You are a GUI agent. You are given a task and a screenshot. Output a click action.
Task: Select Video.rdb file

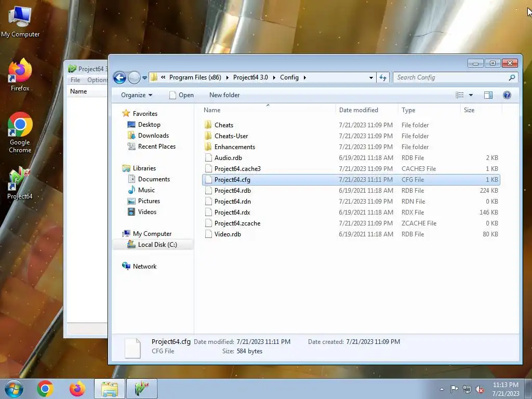click(x=351, y=234)
